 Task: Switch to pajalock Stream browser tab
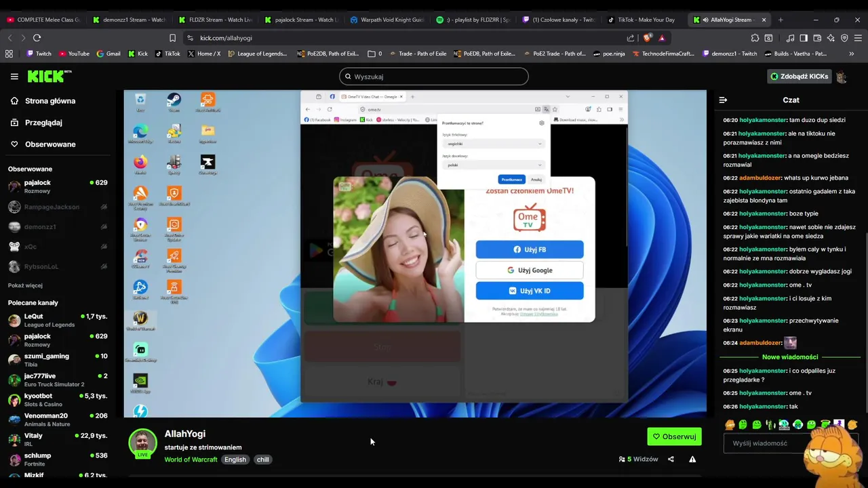[x=301, y=20]
